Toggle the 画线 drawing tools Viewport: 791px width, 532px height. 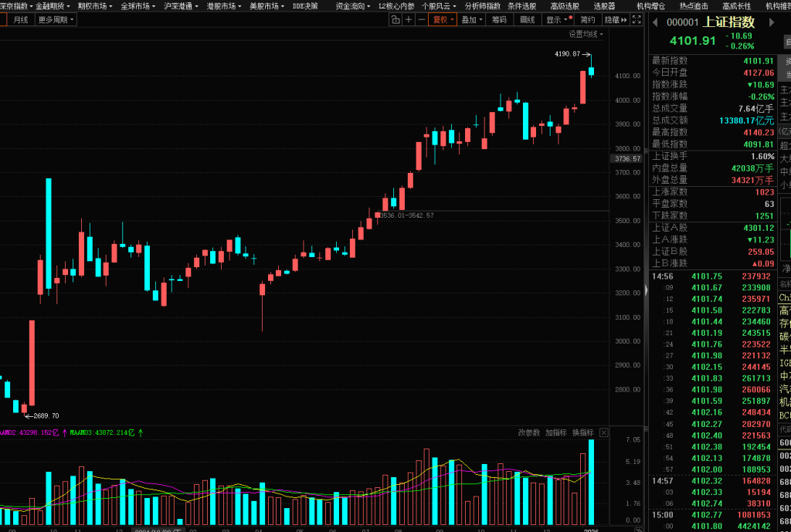528,20
